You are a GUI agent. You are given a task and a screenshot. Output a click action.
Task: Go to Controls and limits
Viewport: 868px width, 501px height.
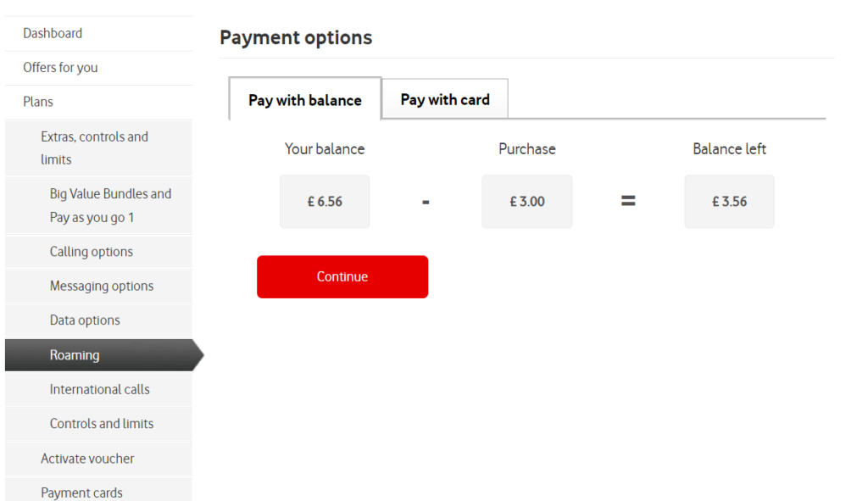point(102,423)
